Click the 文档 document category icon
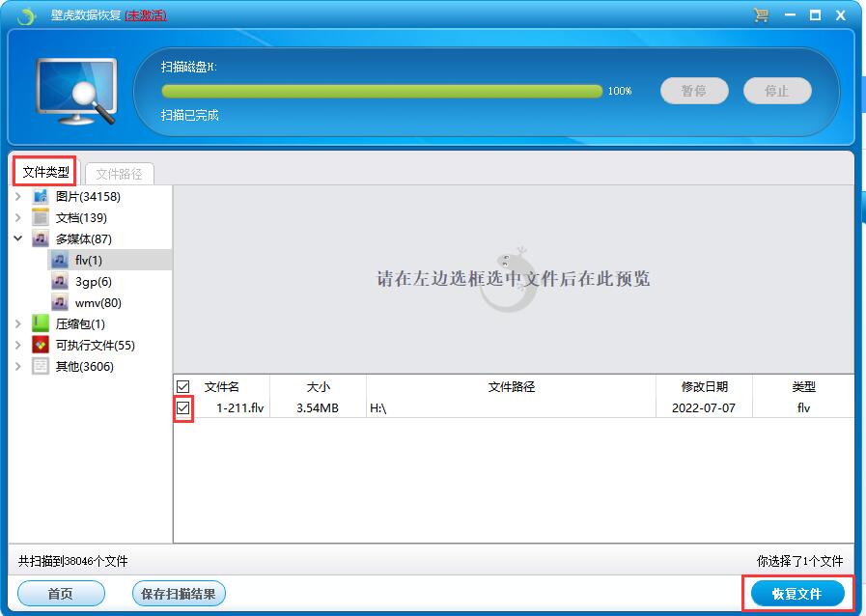 coord(39,217)
